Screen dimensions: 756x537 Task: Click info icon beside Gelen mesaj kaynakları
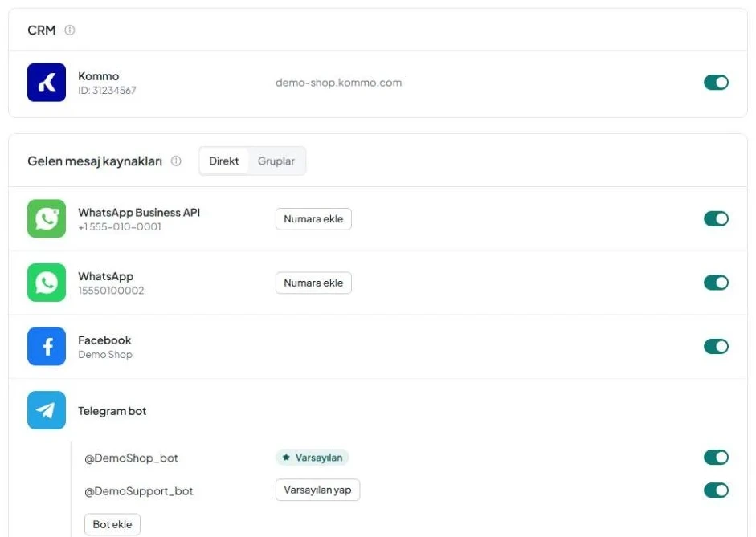pos(176,161)
